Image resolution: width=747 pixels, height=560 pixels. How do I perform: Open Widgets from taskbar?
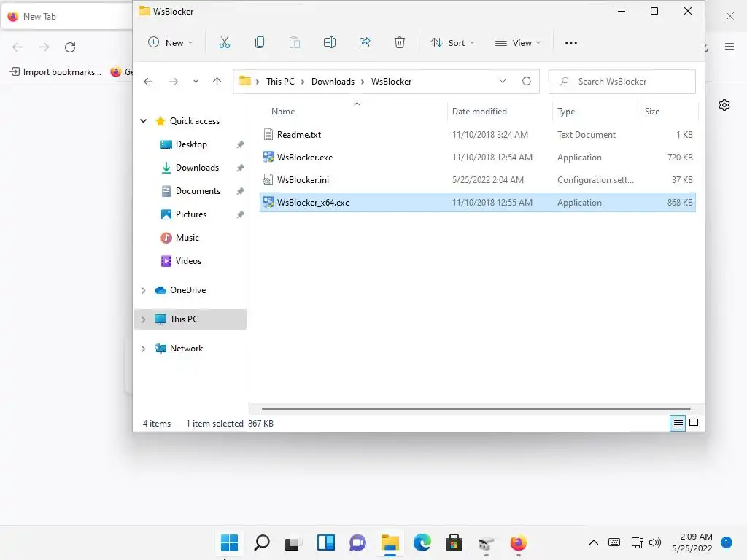326,542
